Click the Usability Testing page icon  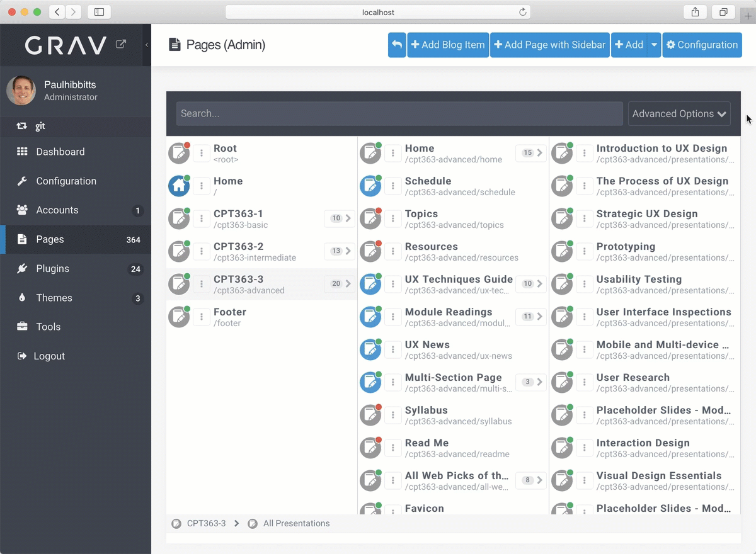(562, 285)
